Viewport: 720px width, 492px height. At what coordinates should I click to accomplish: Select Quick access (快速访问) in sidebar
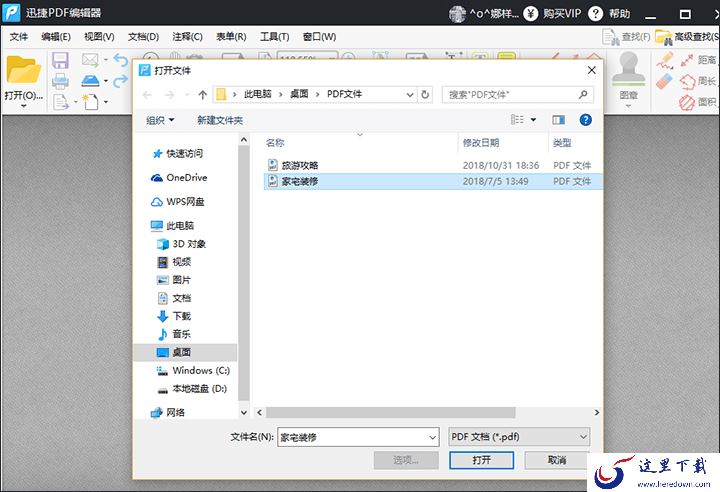(178, 153)
